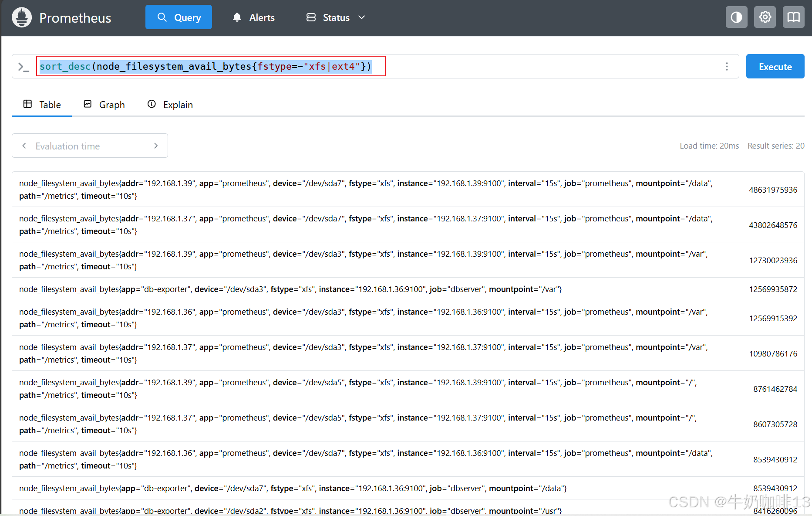Click the expression prompt icon
The image size is (812, 516).
pyautogui.click(x=24, y=67)
